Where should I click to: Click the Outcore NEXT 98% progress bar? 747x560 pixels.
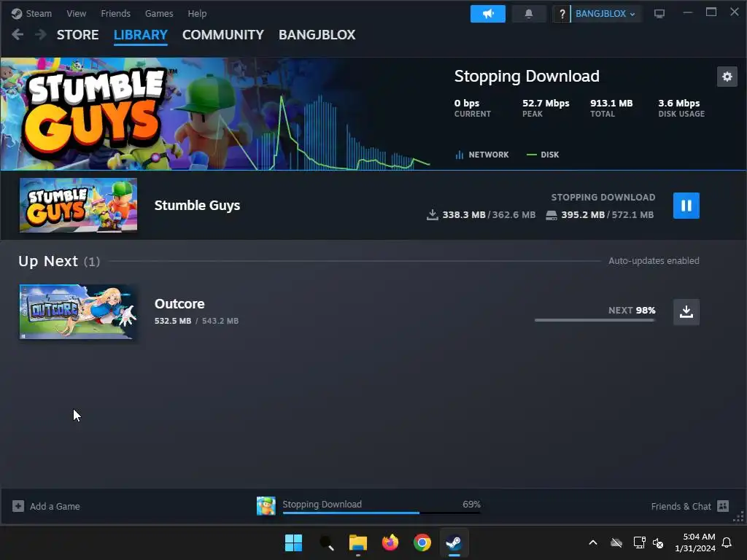(595, 320)
